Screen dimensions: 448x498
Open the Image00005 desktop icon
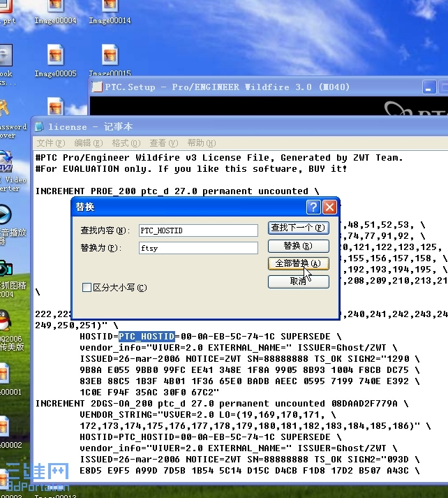(55, 61)
